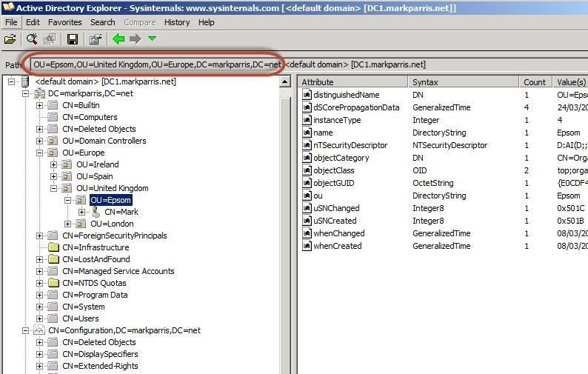Open the History menu
This screenshot has height=374, width=588.
click(177, 22)
